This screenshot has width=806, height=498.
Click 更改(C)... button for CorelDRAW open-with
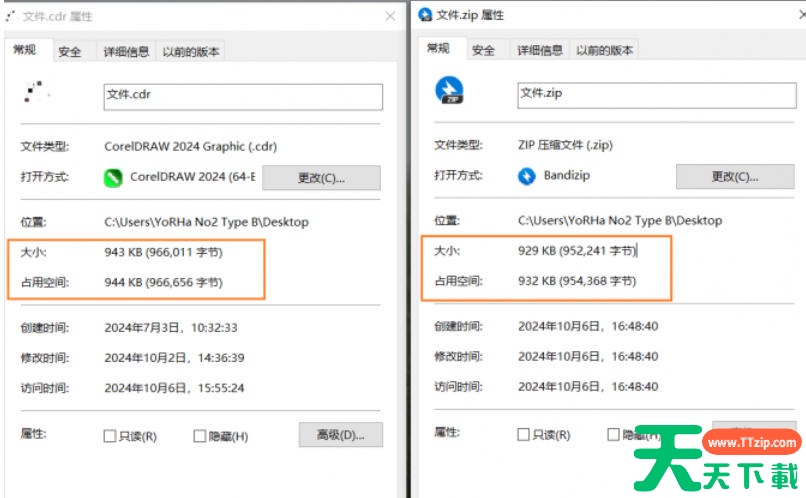tap(321, 178)
